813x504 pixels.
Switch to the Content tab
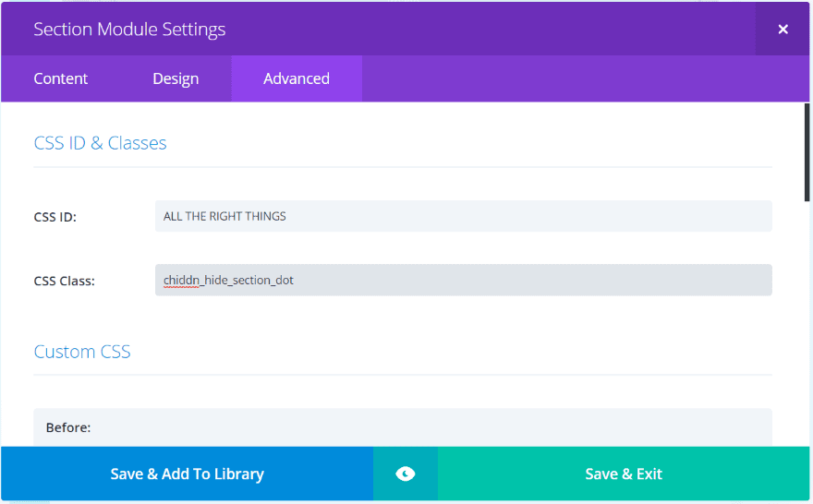pos(61,78)
